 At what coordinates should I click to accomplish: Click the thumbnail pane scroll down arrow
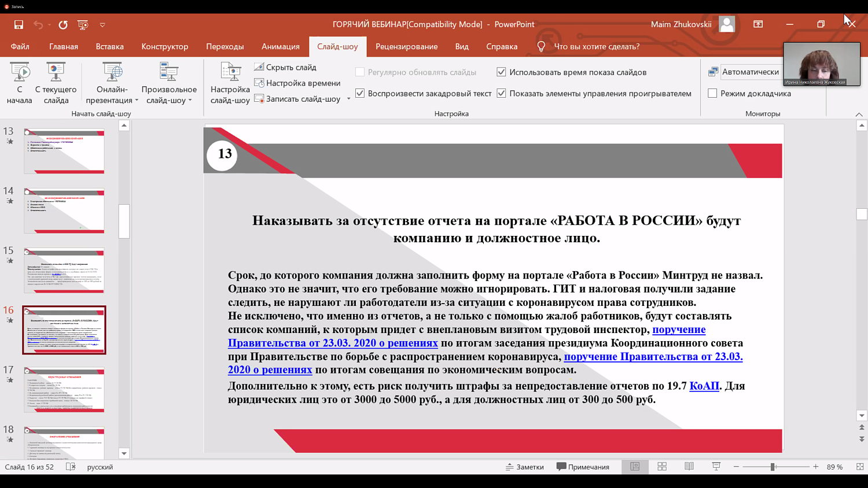point(124,453)
